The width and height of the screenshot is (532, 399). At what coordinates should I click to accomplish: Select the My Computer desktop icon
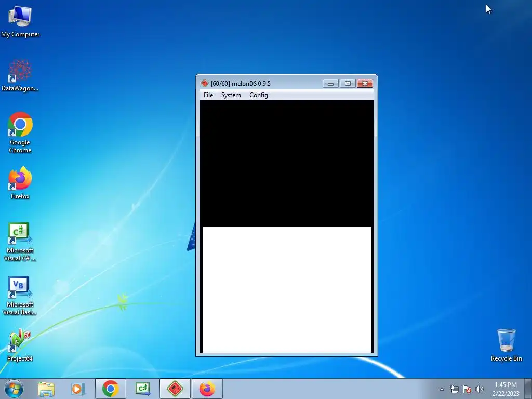click(x=20, y=22)
